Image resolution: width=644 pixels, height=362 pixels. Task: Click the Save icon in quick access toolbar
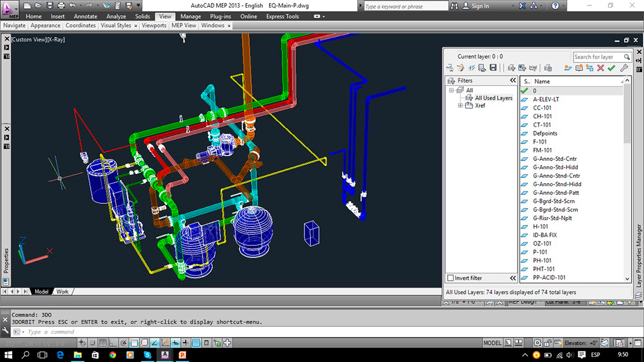point(49,5)
